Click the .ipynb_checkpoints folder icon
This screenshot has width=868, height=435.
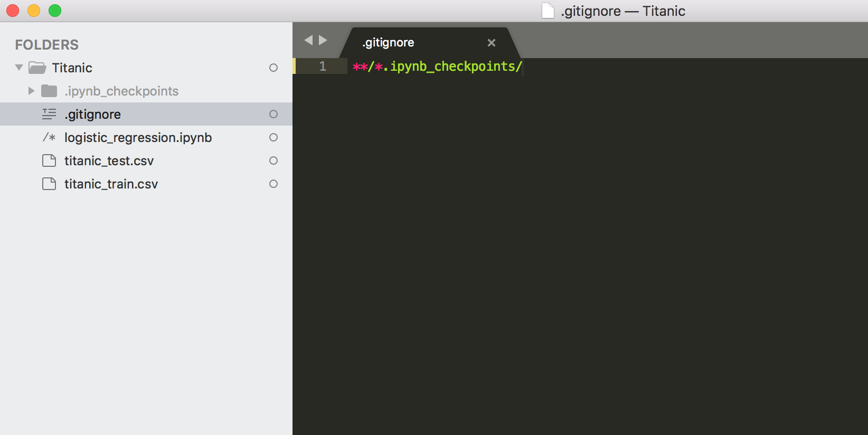click(x=49, y=91)
